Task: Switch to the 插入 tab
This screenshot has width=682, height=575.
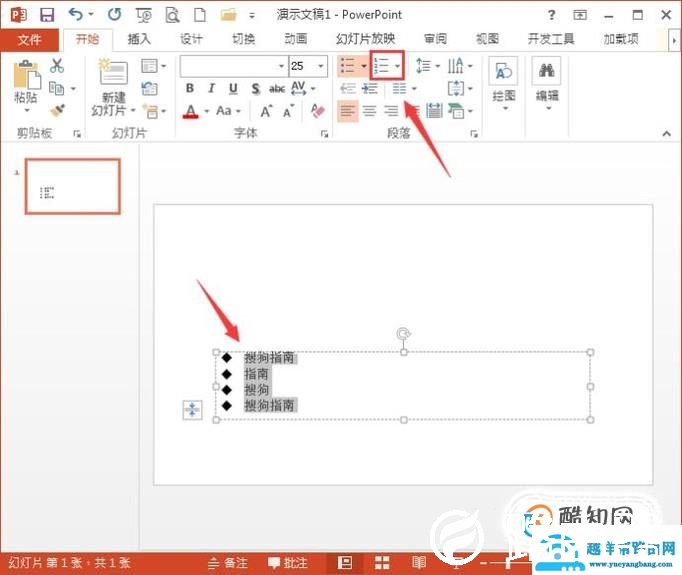Action: (139, 39)
